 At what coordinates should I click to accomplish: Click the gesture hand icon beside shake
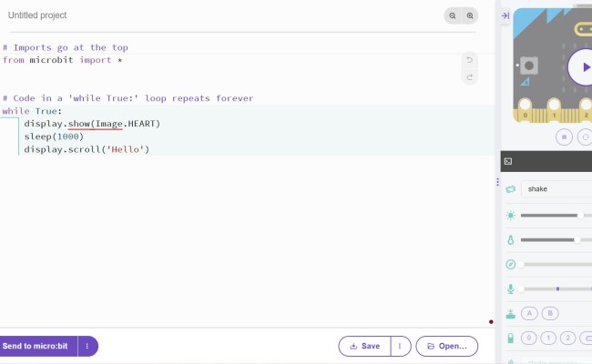[510, 189]
